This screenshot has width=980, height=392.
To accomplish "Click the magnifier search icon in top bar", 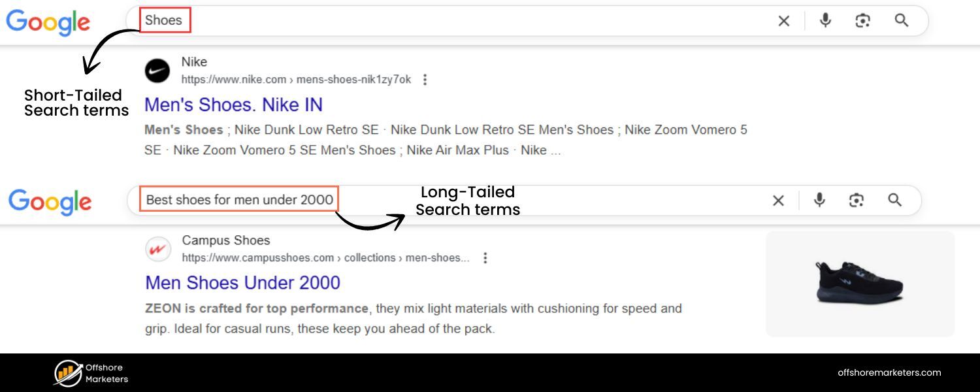I will click(902, 21).
